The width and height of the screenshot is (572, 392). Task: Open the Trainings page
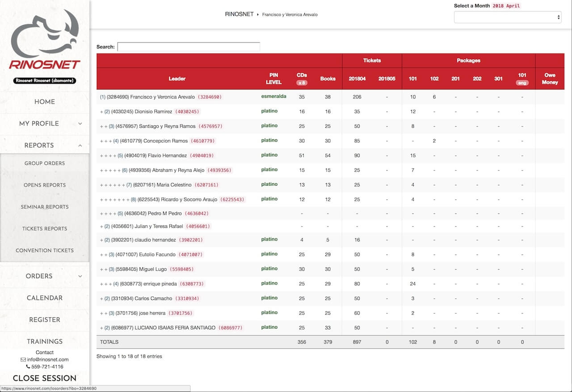click(x=45, y=342)
